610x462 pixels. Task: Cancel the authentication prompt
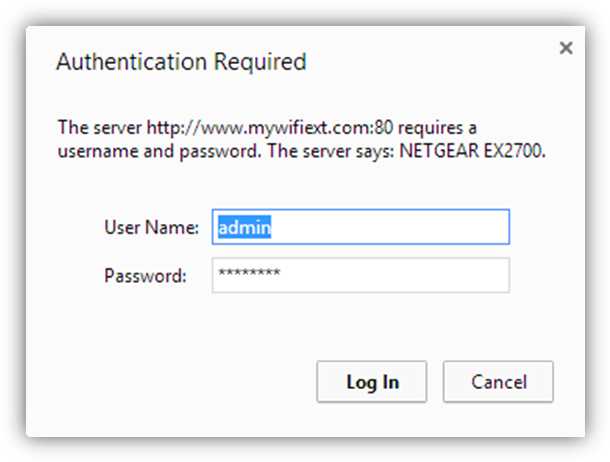coord(498,381)
